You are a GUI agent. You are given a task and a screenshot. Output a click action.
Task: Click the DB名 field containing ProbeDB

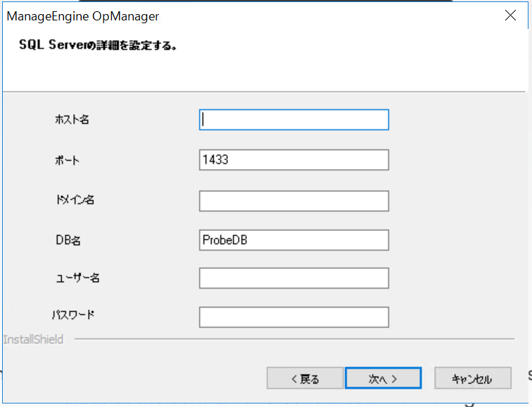click(x=294, y=240)
